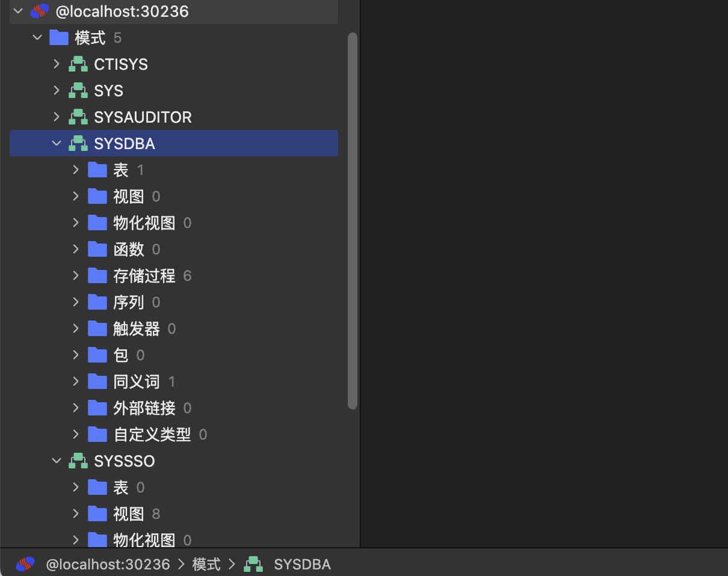Click folder icon of 存储过程
The width and height of the screenshot is (728, 576).
point(97,276)
